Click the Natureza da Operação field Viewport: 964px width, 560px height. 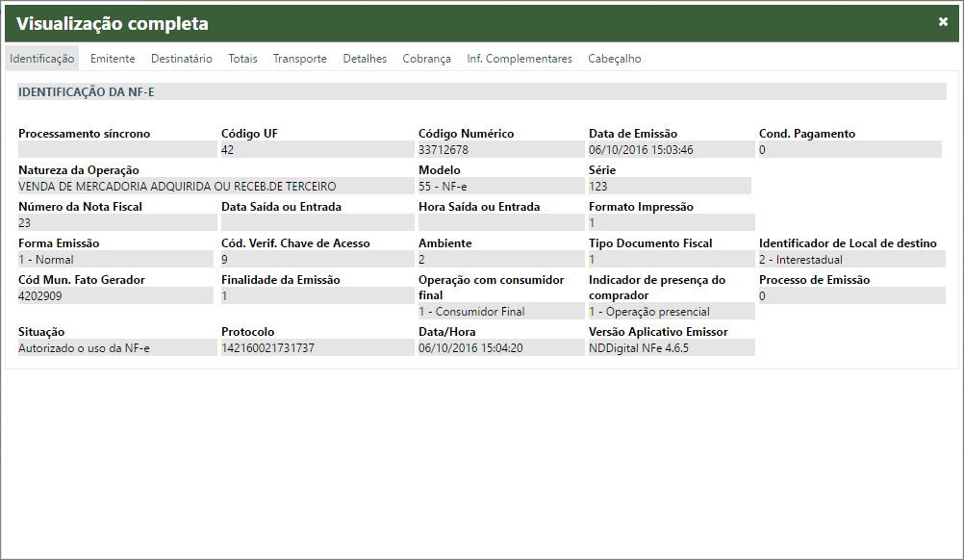pyautogui.click(x=215, y=187)
